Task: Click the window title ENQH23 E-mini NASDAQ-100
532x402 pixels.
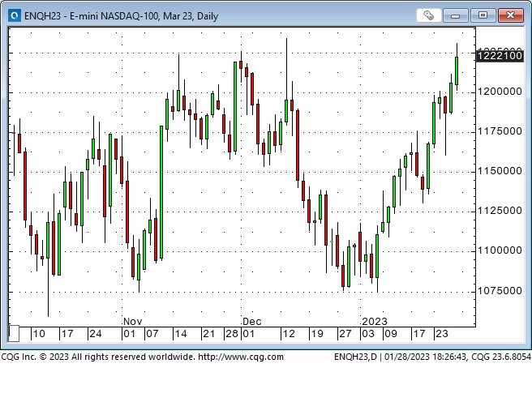Action: [x=121, y=16]
